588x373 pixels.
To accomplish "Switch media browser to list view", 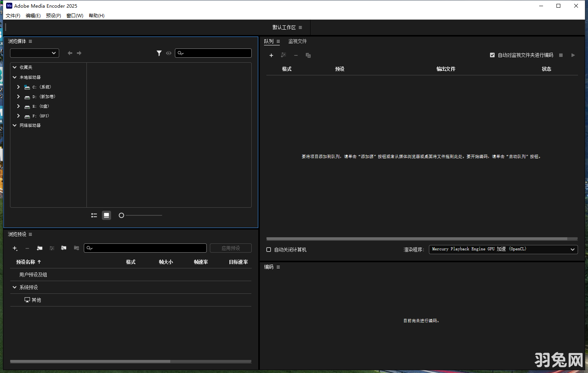I will (94, 215).
